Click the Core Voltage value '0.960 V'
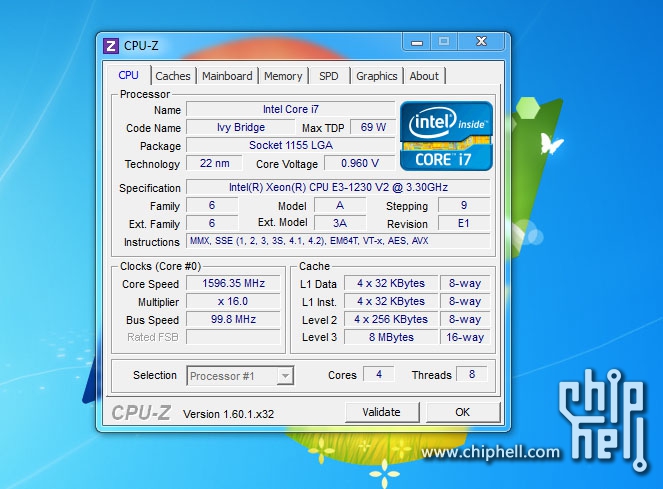Image resolution: width=663 pixels, height=489 pixels. pos(360,163)
